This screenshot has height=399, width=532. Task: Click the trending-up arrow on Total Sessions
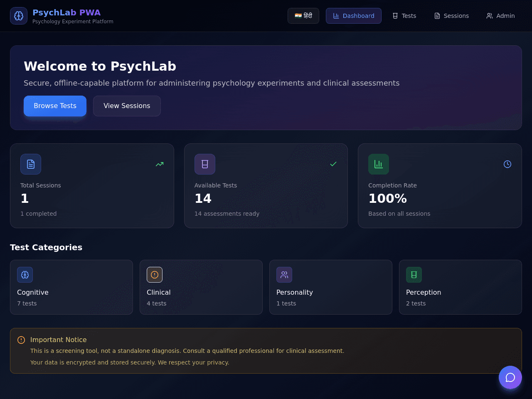point(160,164)
